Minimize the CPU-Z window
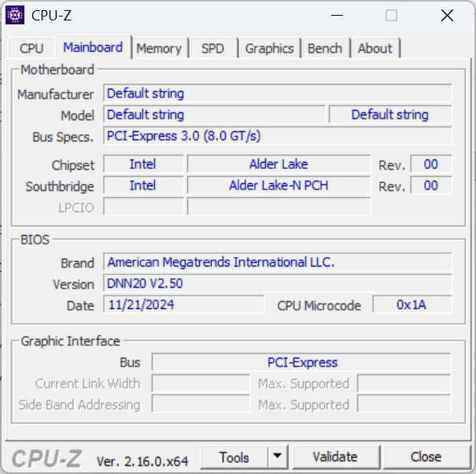 [337, 15]
